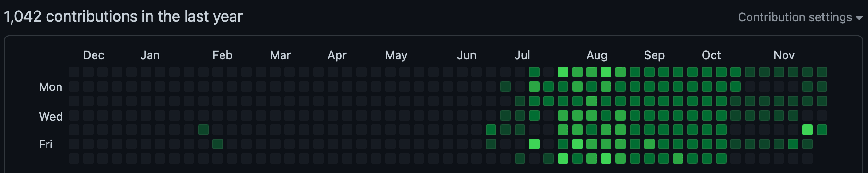
Task: Click the brightest green Thursday cell in November
Action: click(808, 130)
